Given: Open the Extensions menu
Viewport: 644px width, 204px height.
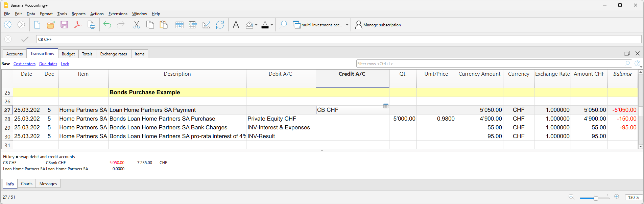Looking at the screenshot, I should pyautogui.click(x=118, y=14).
